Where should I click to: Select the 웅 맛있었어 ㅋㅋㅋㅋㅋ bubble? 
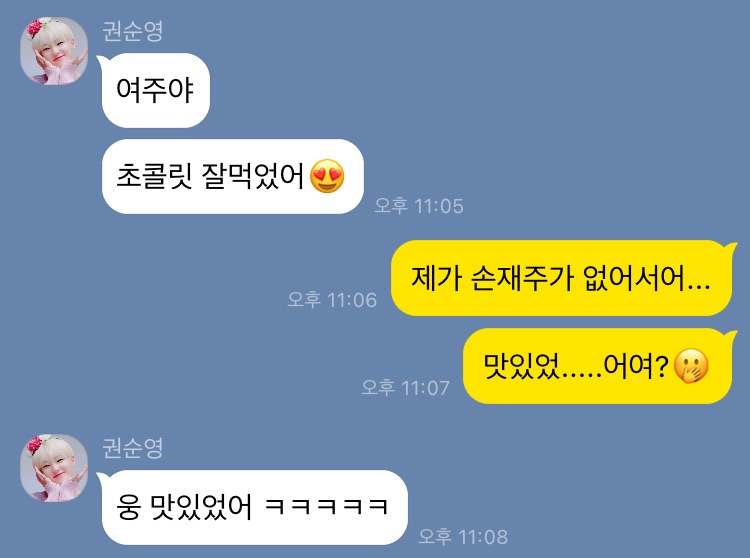coord(254,507)
